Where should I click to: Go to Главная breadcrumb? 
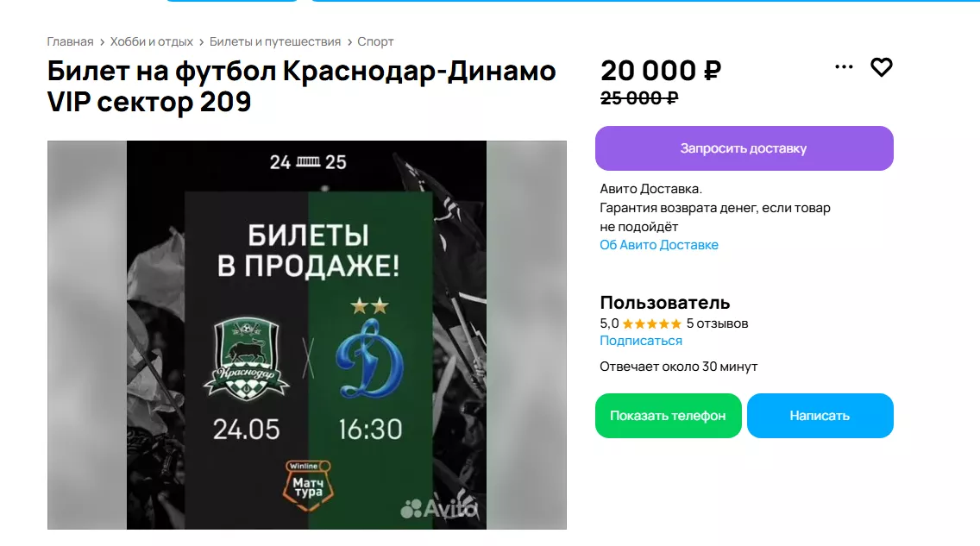(x=70, y=42)
